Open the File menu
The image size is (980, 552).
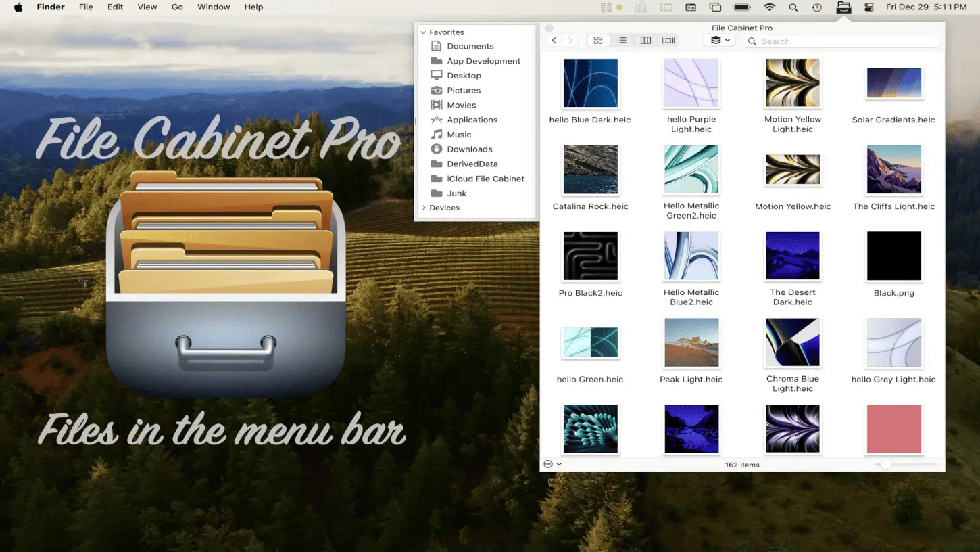tap(86, 7)
